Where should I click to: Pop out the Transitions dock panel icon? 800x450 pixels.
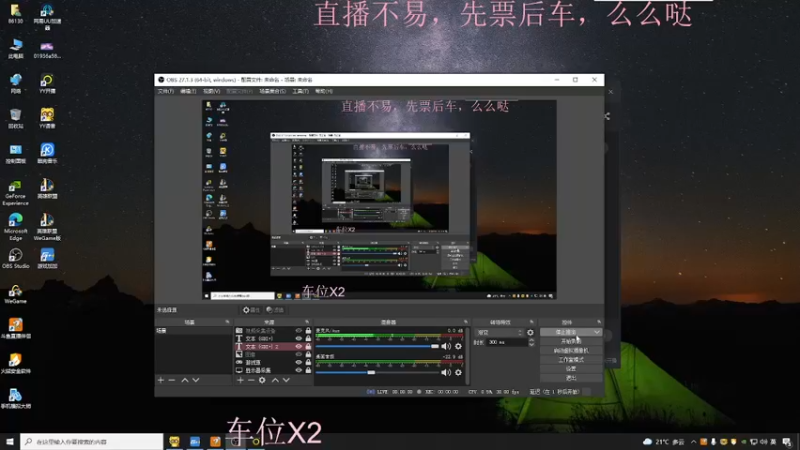[532, 322]
